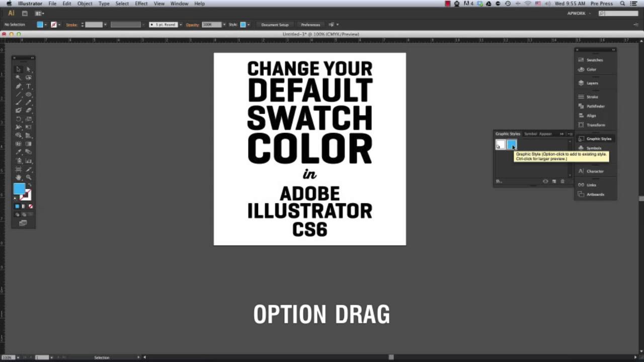This screenshot has width=644, height=362.
Task: Set paint mode to Gradient button
Action: 24,206
